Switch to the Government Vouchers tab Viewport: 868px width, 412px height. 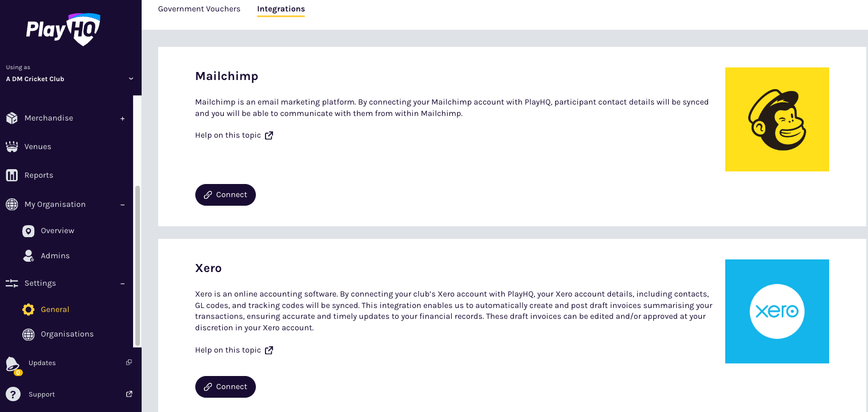pos(199,9)
